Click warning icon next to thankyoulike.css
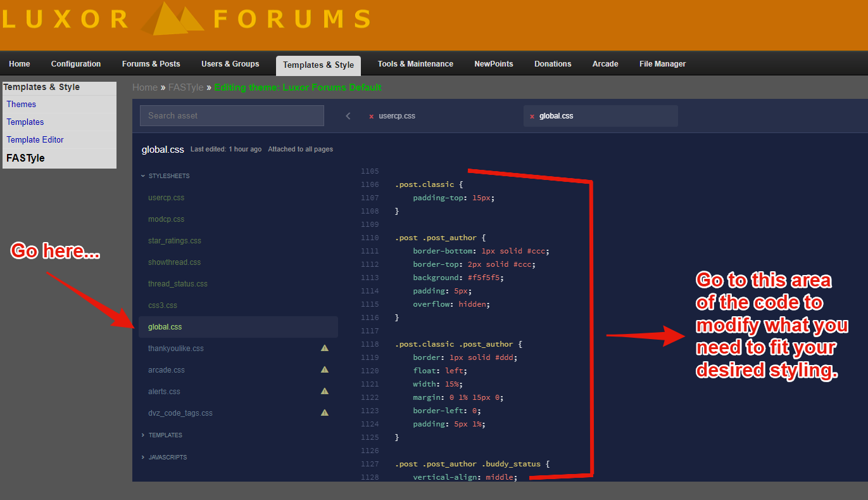This screenshot has height=500, width=868. pyautogui.click(x=325, y=348)
